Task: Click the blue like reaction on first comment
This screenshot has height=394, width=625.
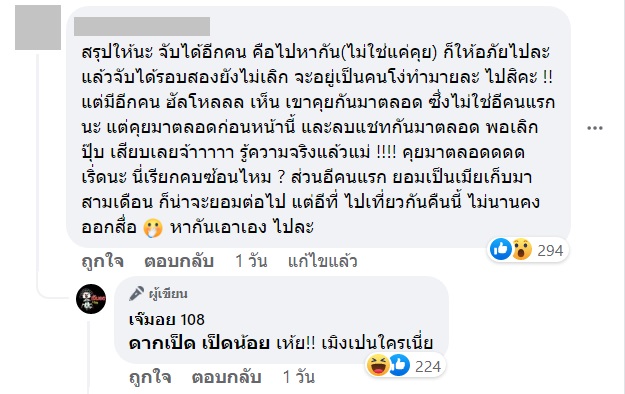Action: pos(501,249)
